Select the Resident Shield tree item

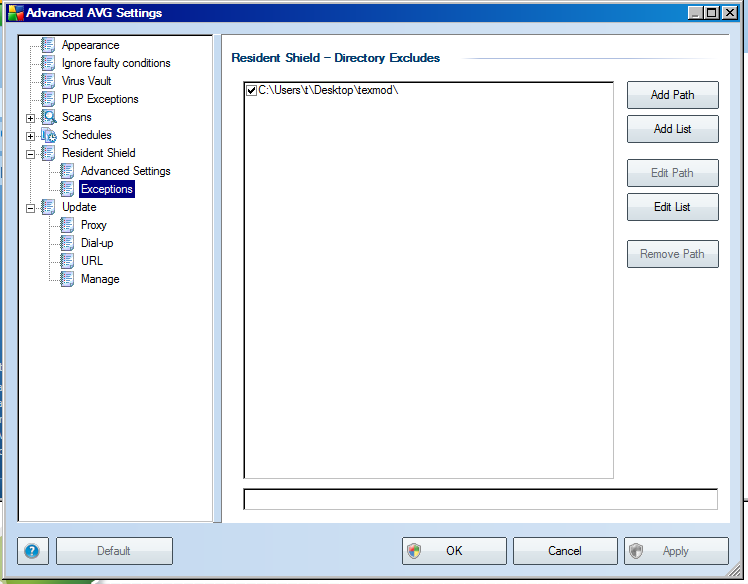[x=99, y=153]
